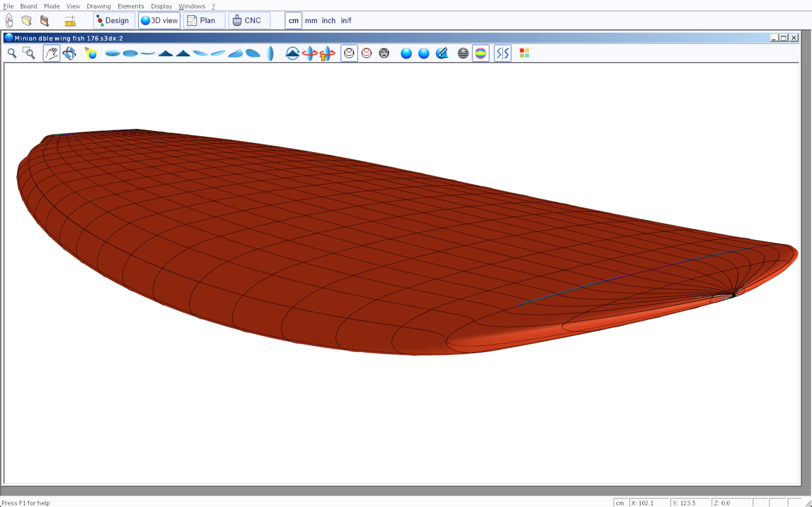Toggle rainbow curvature shading sphere
The width and height of the screenshot is (812, 507).
[480, 53]
